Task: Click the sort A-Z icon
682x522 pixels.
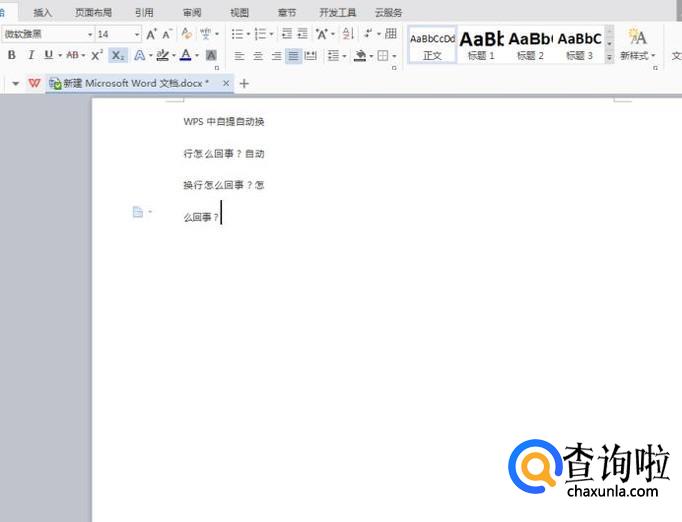Action: pyautogui.click(x=348, y=33)
